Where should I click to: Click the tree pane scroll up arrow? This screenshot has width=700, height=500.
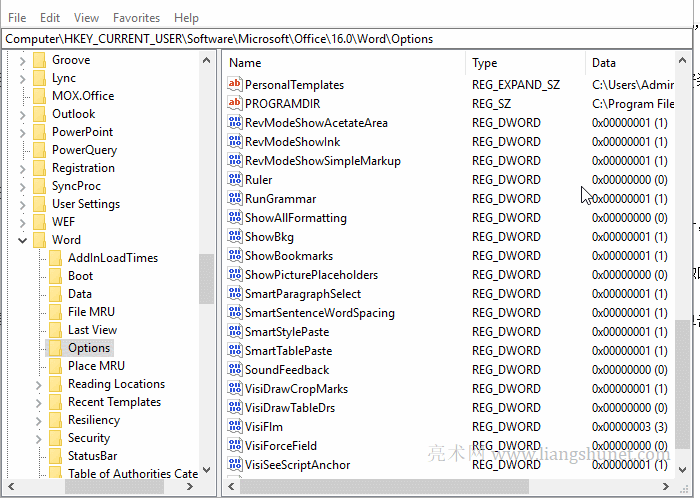(x=206, y=60)
